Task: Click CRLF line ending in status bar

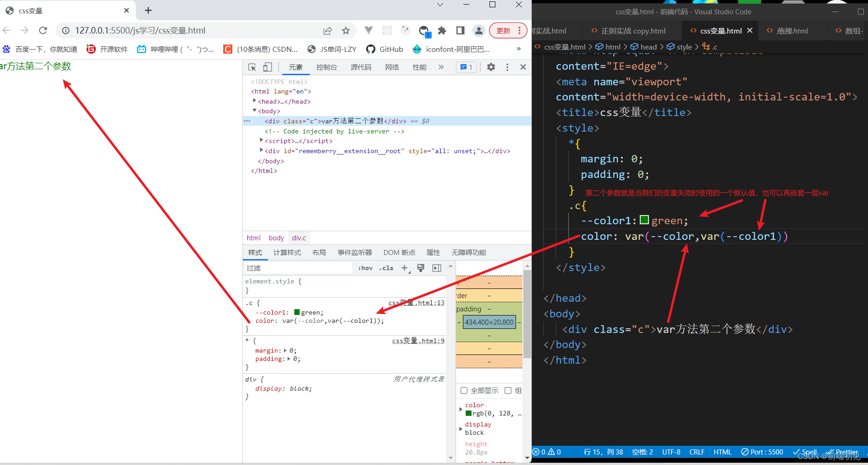Action: coord(697,452)
